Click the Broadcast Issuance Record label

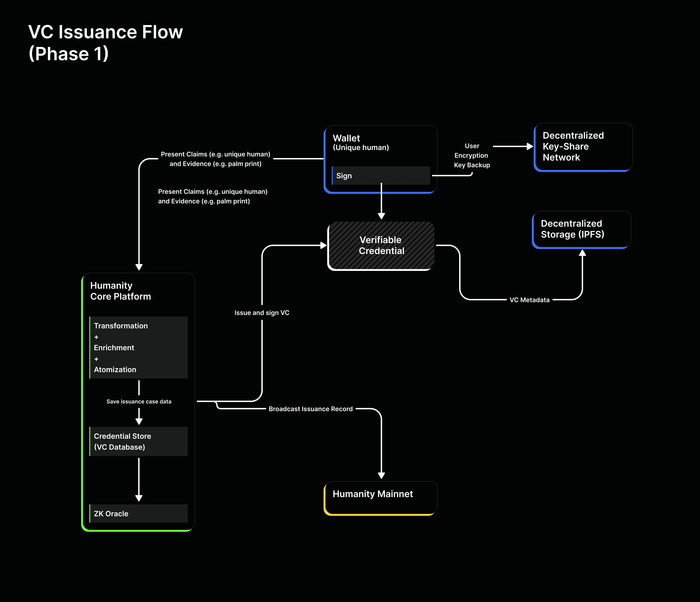tap(311, 409)
